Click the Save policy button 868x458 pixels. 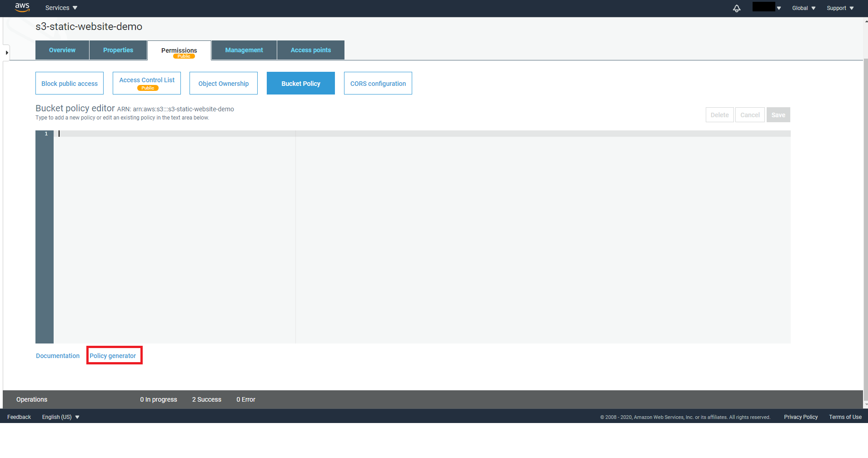tap(778, 115)
